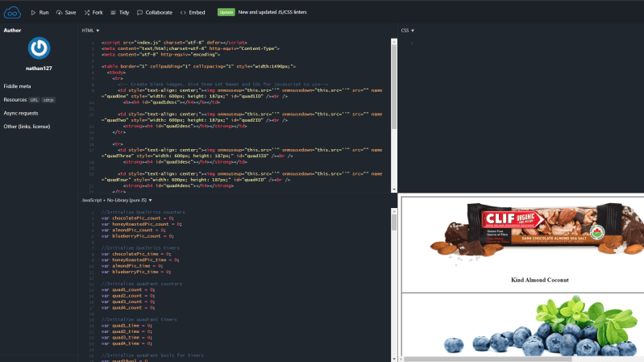Screen dimensions: 644x362
Task: Open the Embed code option
Action: click(193, 13)
